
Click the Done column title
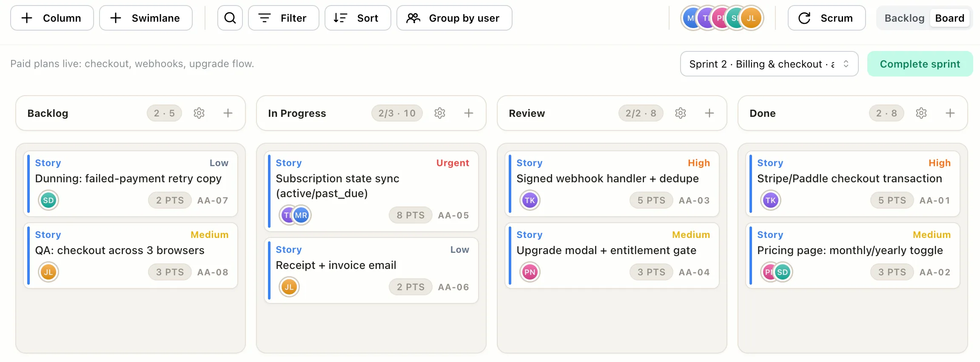762,113
